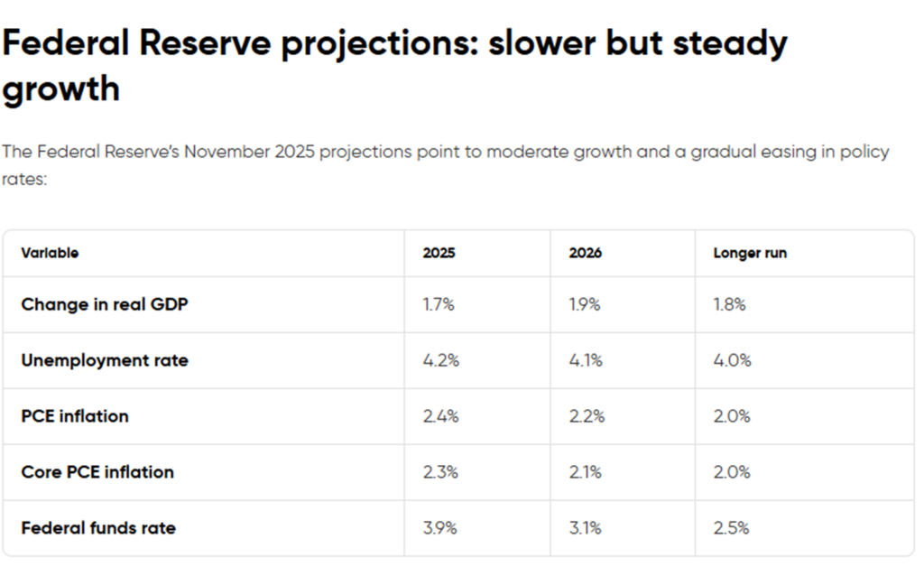Select the "Federal funds rate" row label
This screenshot has width=924, height=567.
pyautogui.click(x=98, y=528)
